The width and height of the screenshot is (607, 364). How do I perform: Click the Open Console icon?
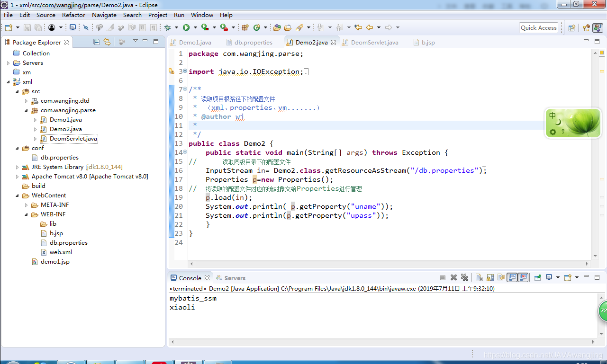[x=568, y=278]
